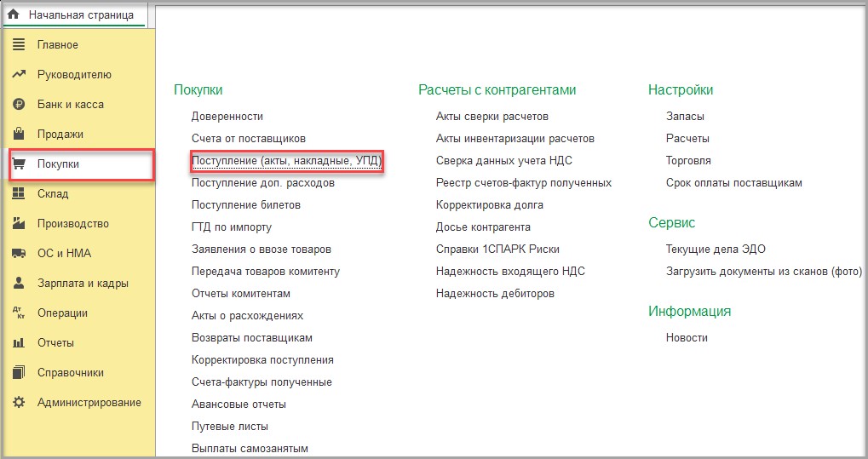Screen dimensions: 868x459
Task: Open Корректировка долга
Action: click(x=490, y=205)
